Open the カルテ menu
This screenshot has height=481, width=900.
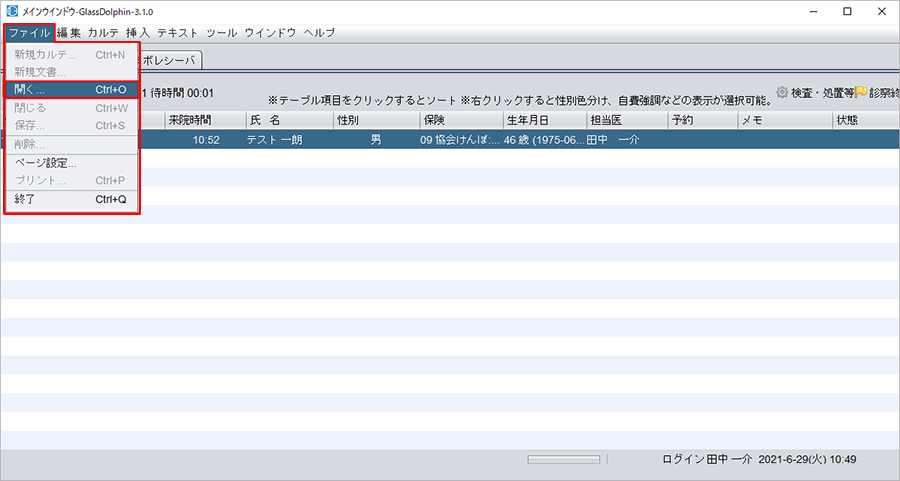(x=103, y=33)
